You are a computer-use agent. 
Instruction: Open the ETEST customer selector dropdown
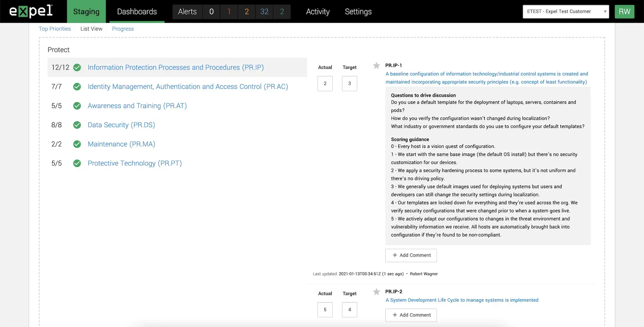pyautogui.click(x=565, y=12)
